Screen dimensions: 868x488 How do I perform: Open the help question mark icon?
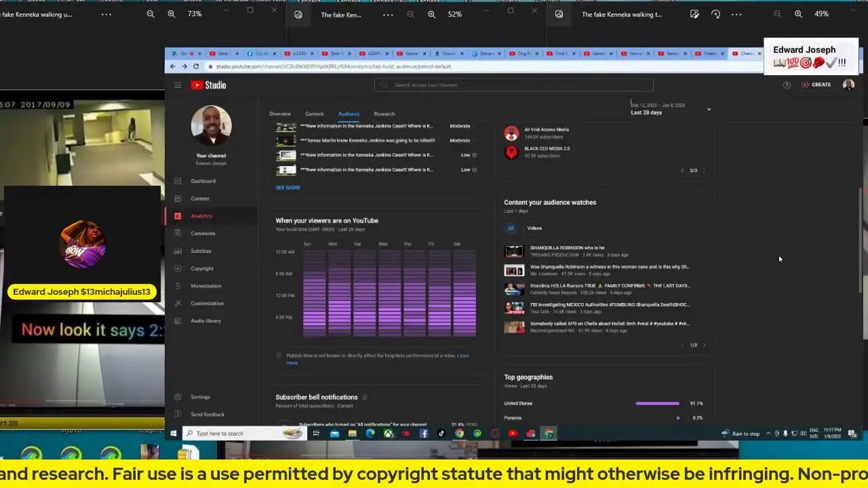pyautogui.click(x=787, y=85)
